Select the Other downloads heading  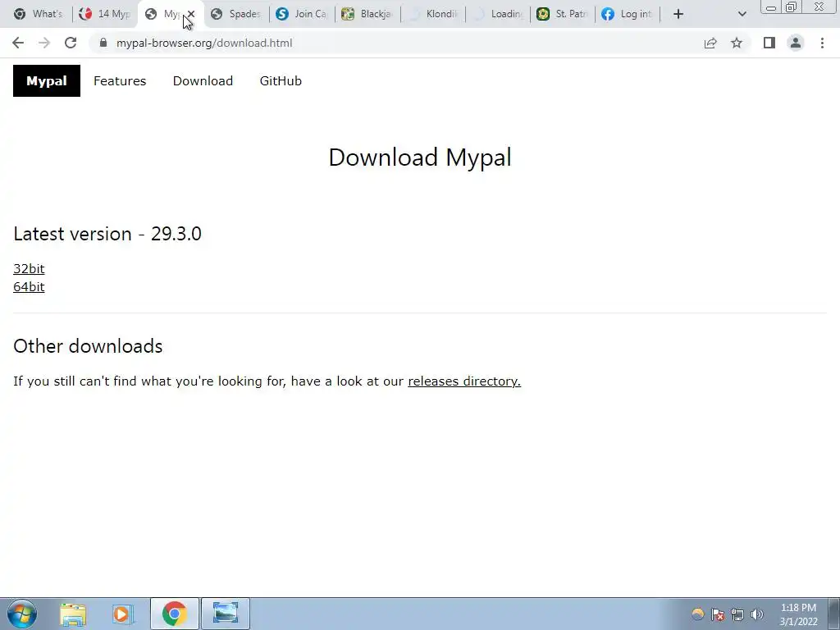click(x=88, y=346)
